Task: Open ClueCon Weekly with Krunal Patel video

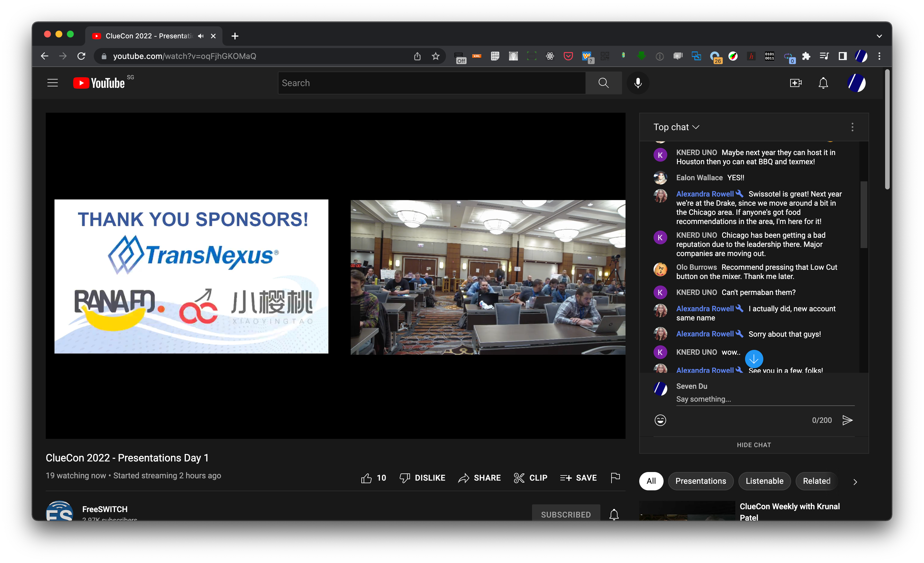Action: 789,512
